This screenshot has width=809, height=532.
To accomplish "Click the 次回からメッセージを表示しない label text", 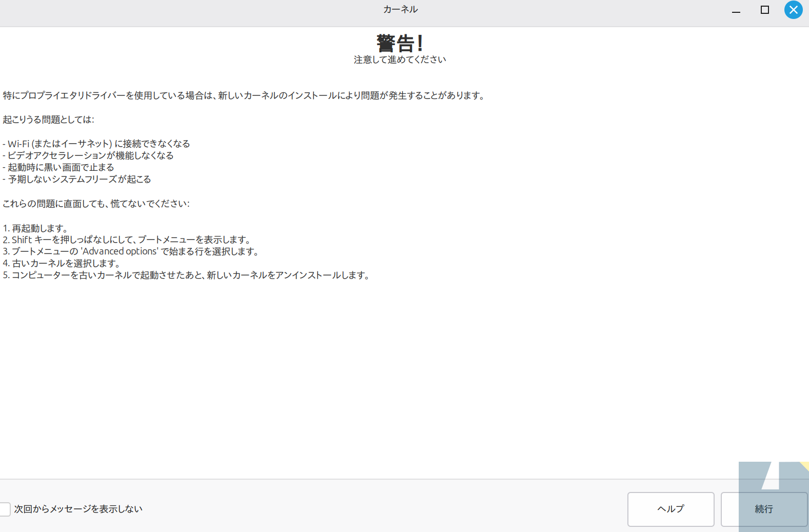I will (78, 509).
